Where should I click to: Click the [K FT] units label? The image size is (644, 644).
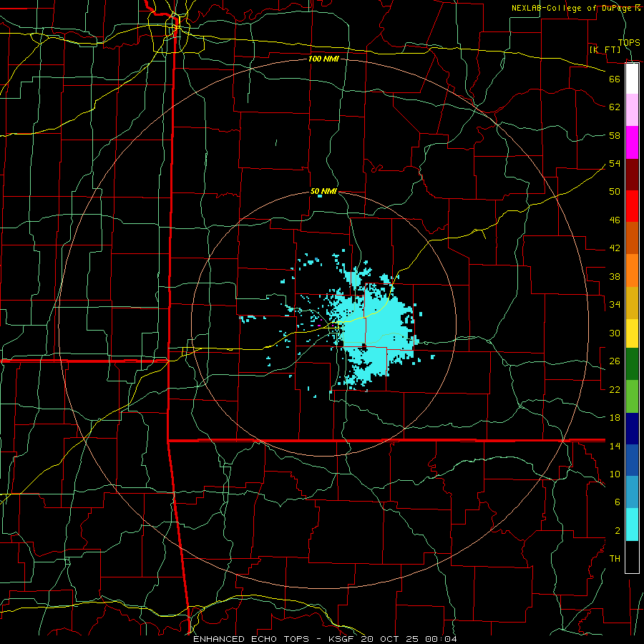coord(605,49)
